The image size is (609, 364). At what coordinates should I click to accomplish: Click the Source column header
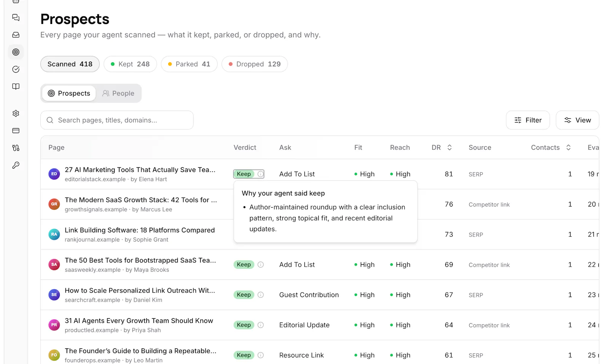[480, 148]
